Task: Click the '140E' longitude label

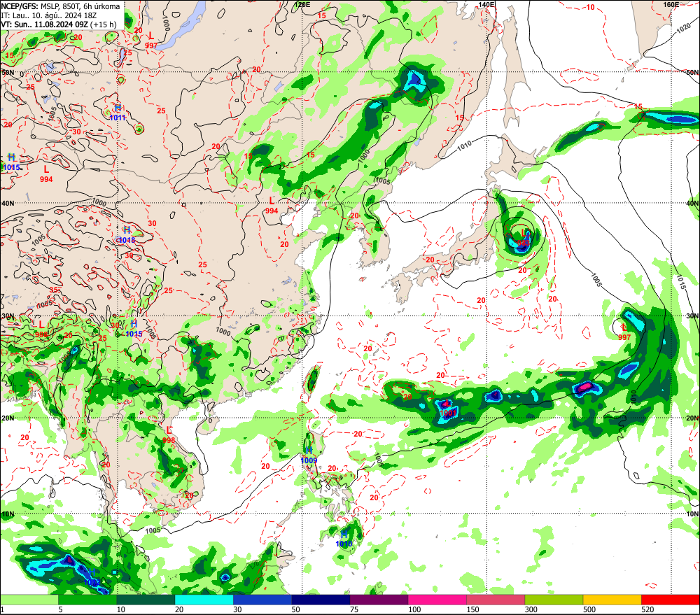Action: [x=486, y=4]
